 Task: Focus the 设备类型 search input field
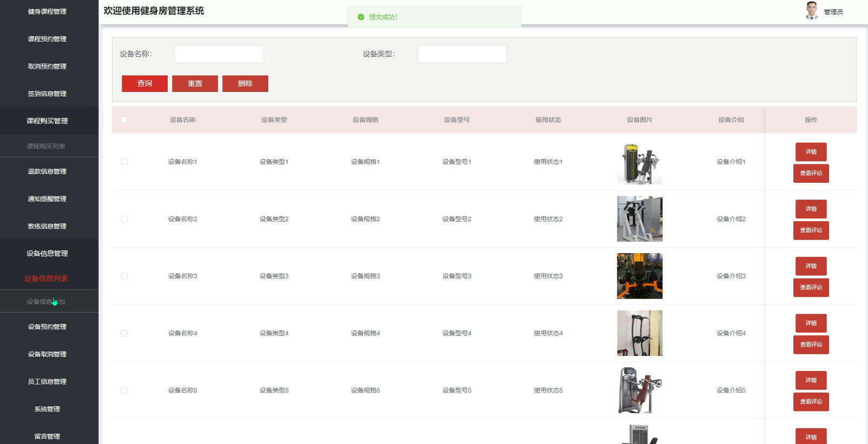[x=462, y=54]
